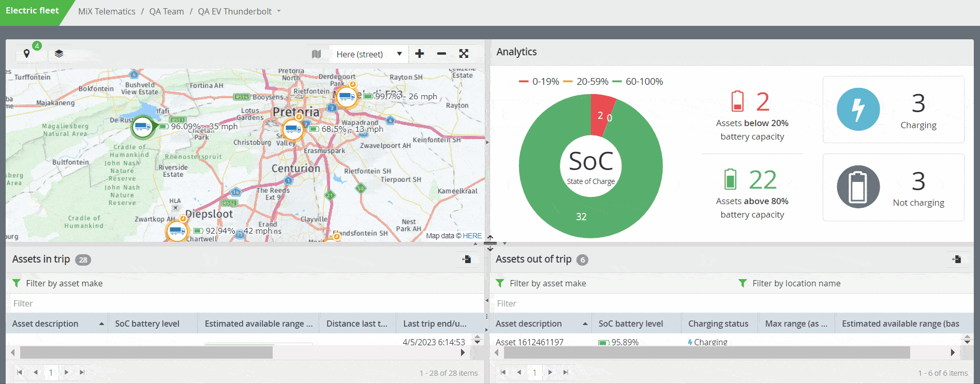980x384 pixels.
Task: Open the map layers icon
Action: tap(59, 54)
